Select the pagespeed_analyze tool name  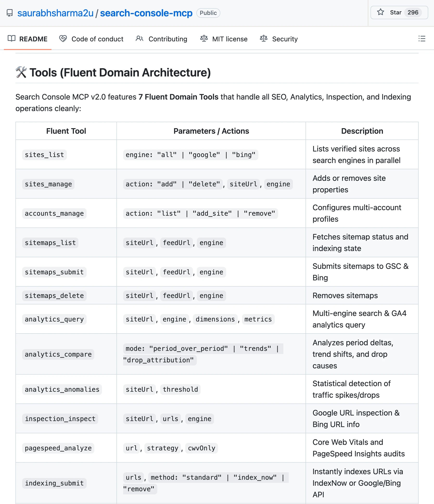pyautogui.click(x=58, y=448)
